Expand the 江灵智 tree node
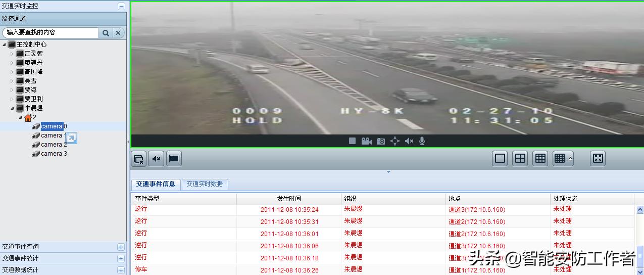The image size is (644, 275). 12,54
